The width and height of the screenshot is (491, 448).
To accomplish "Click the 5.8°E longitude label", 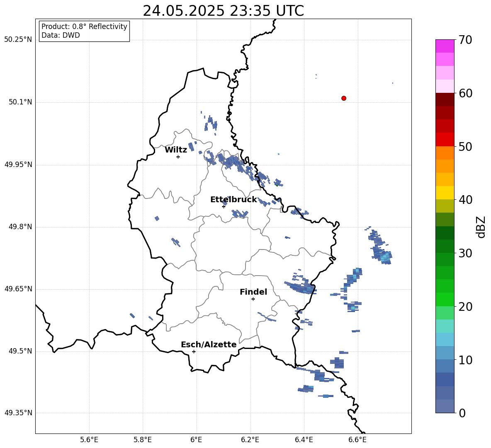I will coord(143,440).
